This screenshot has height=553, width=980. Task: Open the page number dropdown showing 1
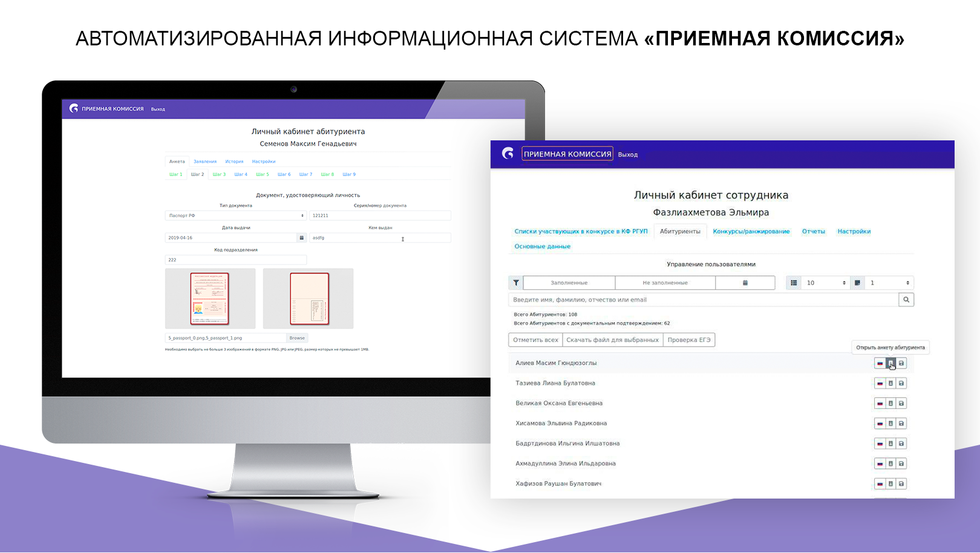[889, 283]
